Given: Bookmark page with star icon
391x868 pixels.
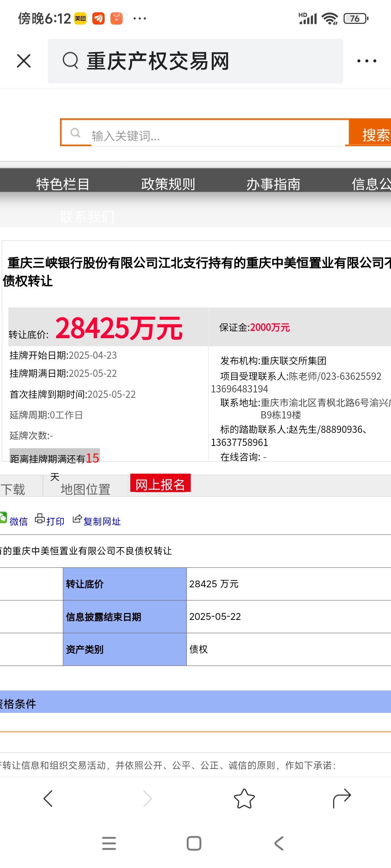Looking at the screenshot, I should click(244, 799).
